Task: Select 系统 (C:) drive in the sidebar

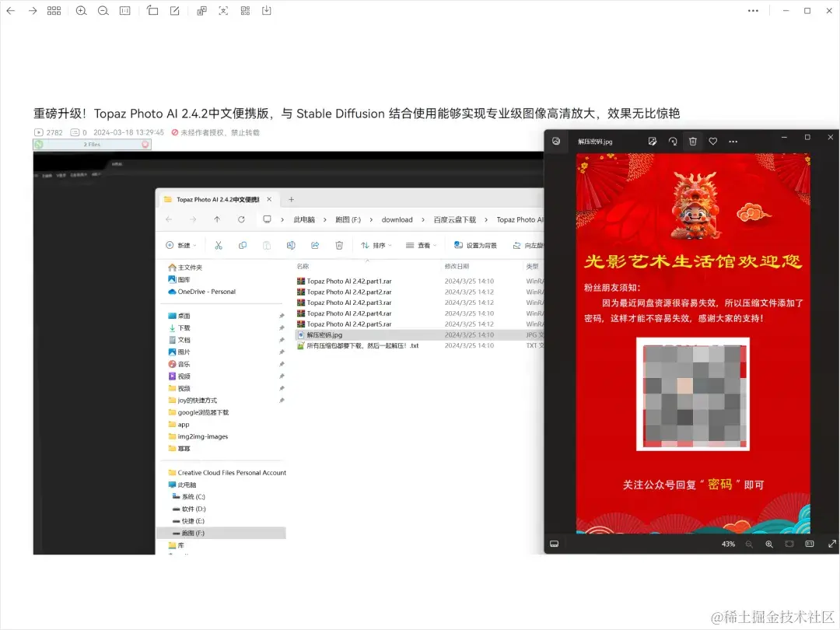Action: [x=188, y=496]
